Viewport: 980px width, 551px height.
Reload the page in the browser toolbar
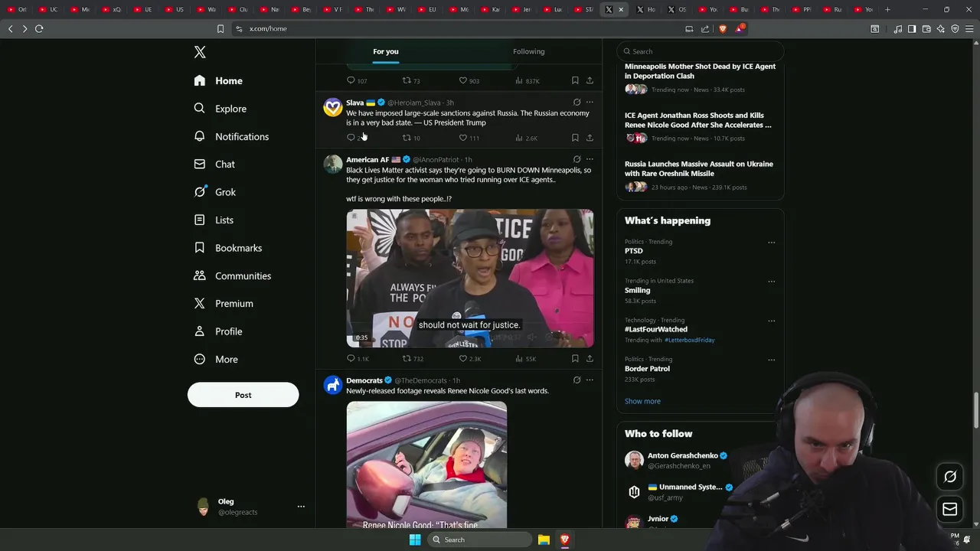[39, 28]
